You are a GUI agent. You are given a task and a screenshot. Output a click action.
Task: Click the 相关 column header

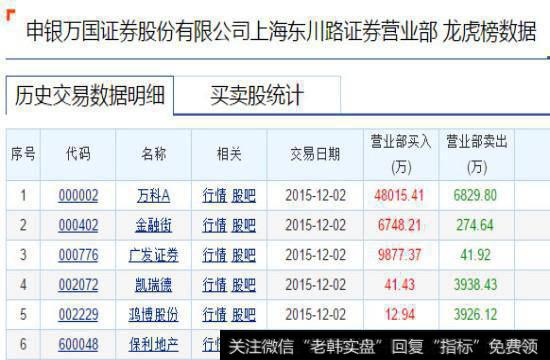pos(229,154)
